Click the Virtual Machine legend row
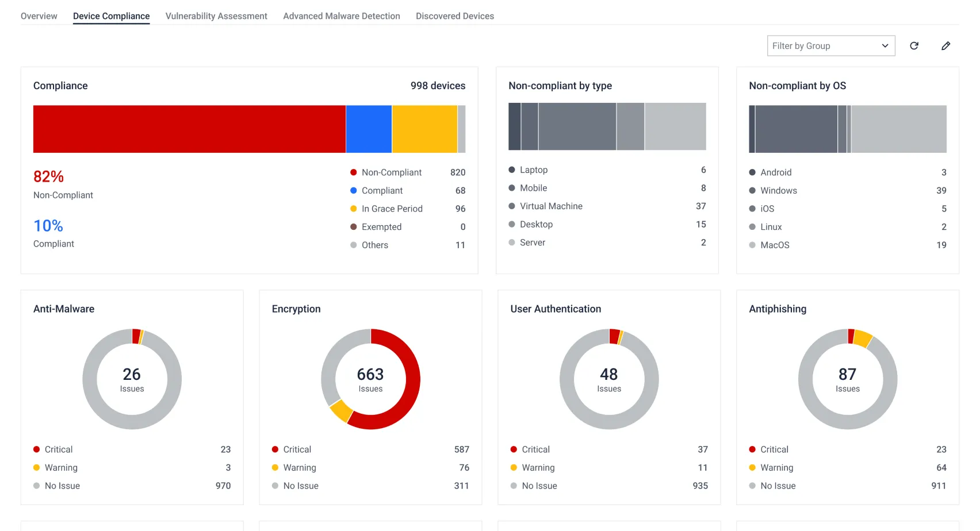Screen dimensions: 980x531 pos(607,206)
